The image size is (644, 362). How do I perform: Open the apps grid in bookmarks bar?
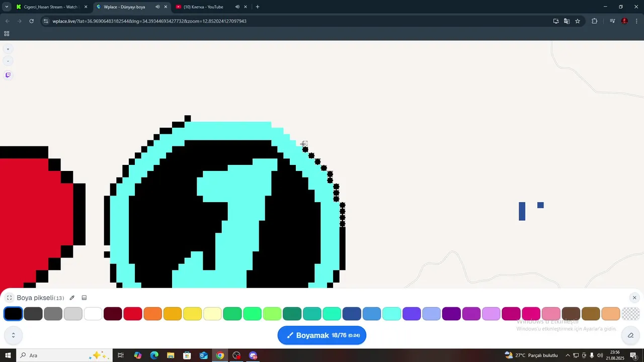pos(7,34)
